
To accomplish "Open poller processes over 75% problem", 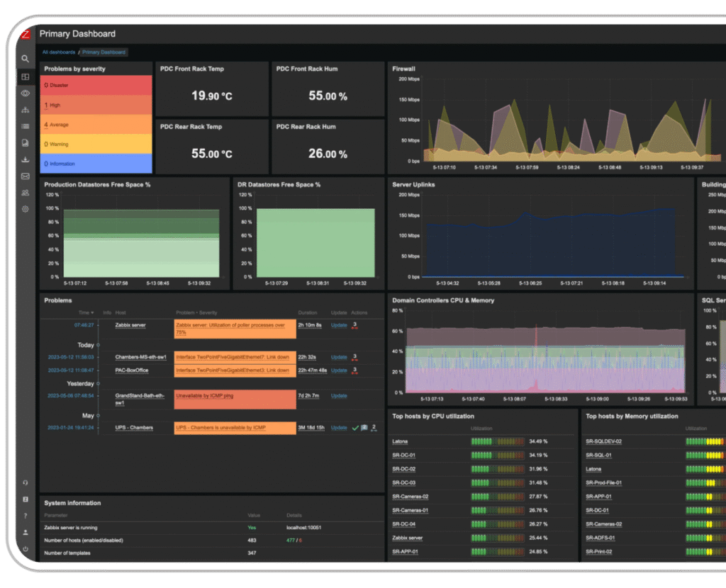I will coord(230,329).
